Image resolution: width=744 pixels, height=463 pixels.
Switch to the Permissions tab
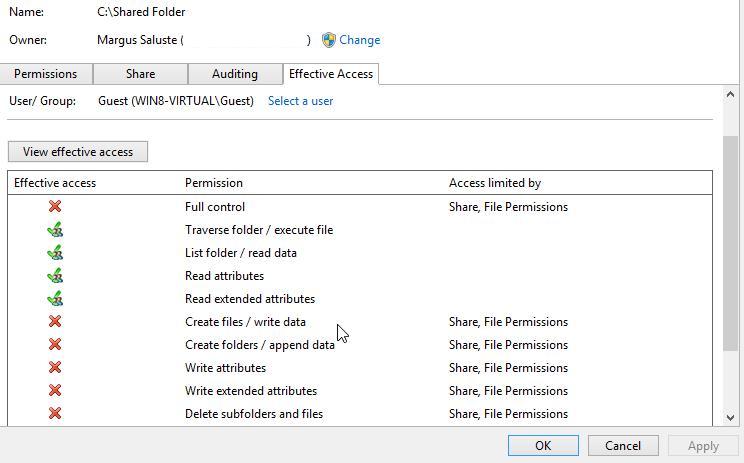point(45,74)
